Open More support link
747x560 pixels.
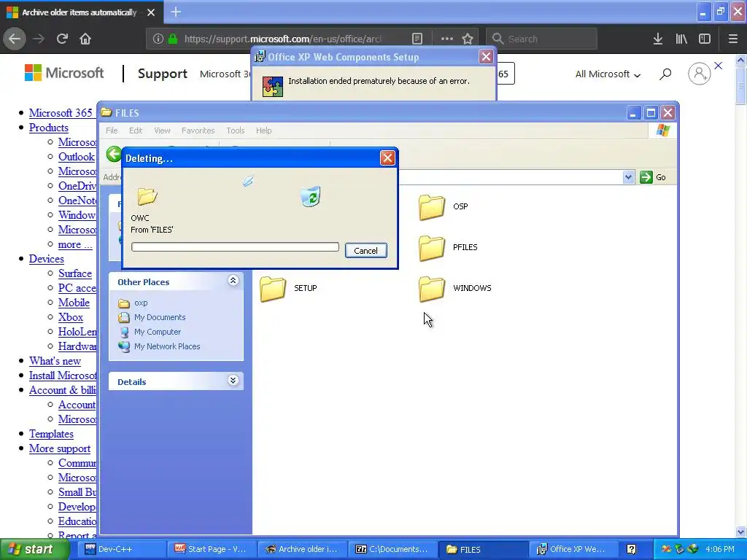point(60,448)
